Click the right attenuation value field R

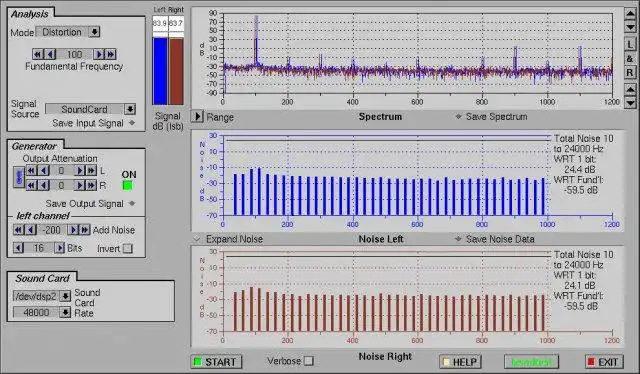[62, 186]
